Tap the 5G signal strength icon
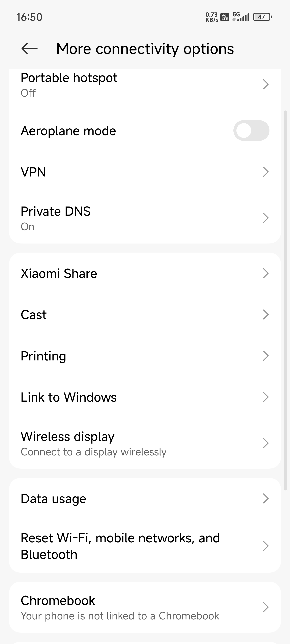 240,17
